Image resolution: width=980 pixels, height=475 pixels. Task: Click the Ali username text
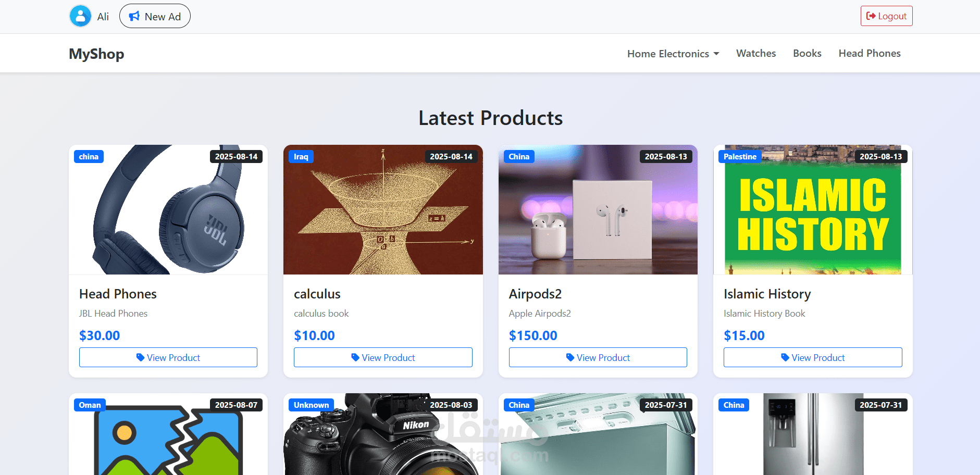pos(103,17)
